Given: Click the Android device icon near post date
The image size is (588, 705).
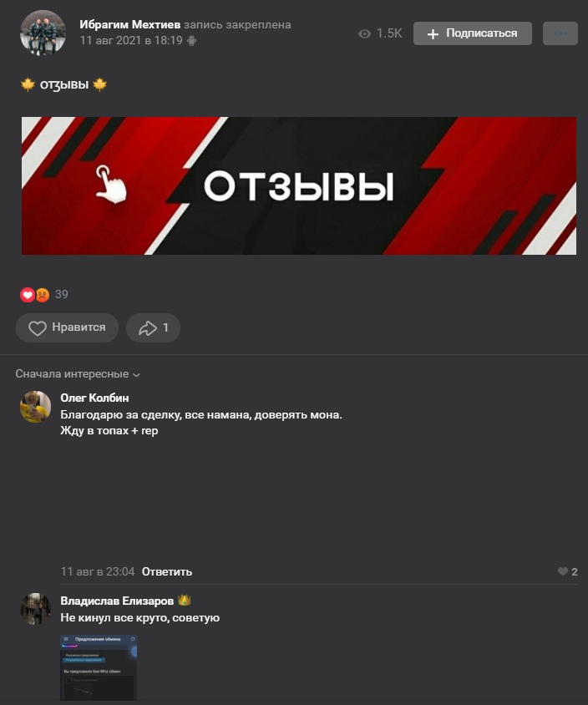Looking at the screenshot, I should pos(192,41).
